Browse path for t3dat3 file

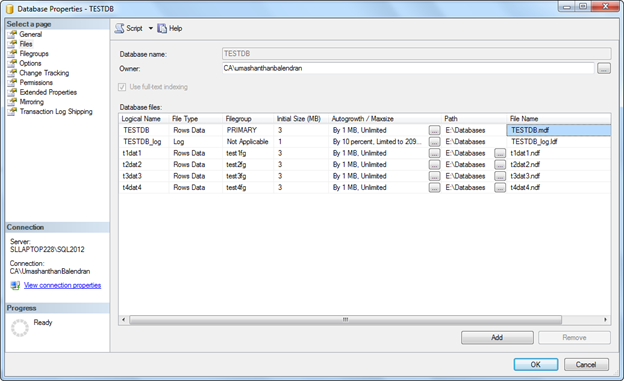[500, 176]
